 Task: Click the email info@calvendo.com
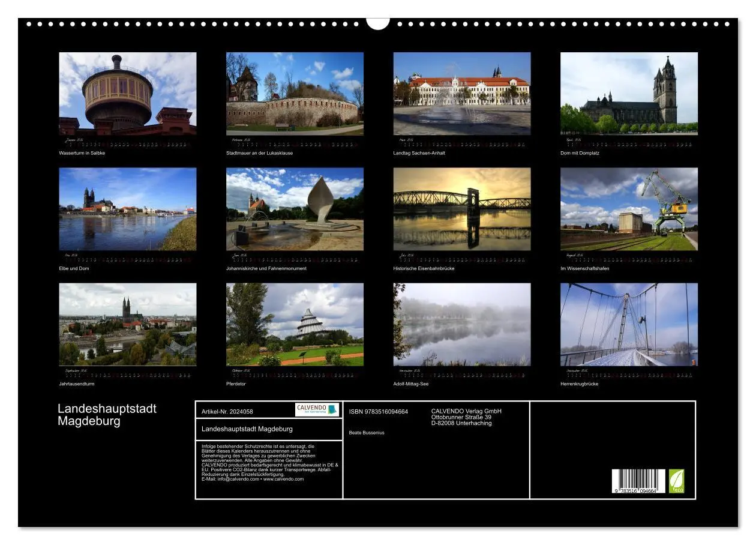[238, 479]
